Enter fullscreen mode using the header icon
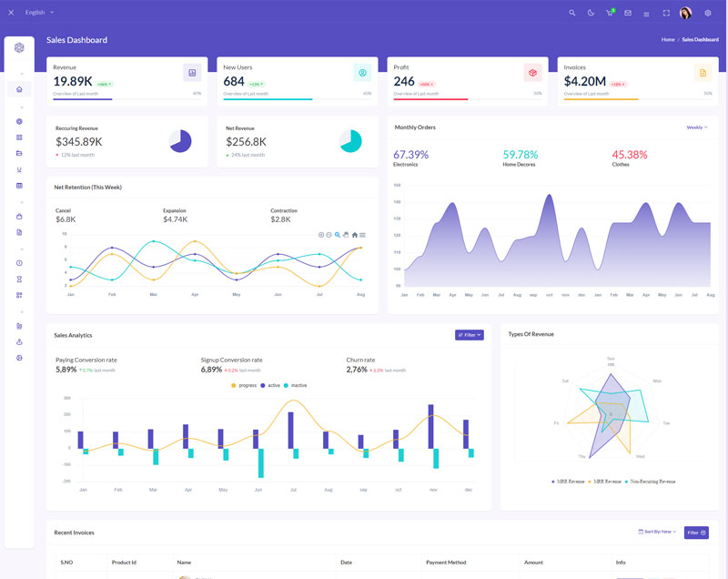This screenshot has height=579, width=728. (666, 13)
